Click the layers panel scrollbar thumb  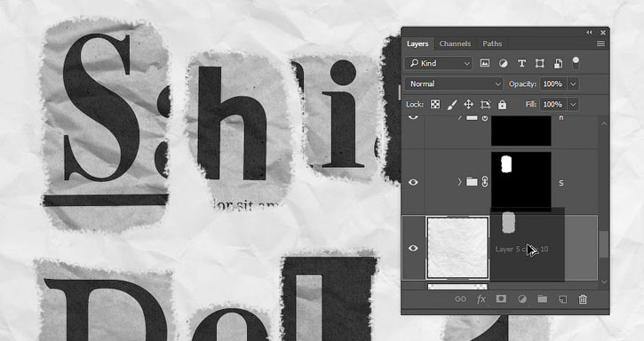point(603,244)
